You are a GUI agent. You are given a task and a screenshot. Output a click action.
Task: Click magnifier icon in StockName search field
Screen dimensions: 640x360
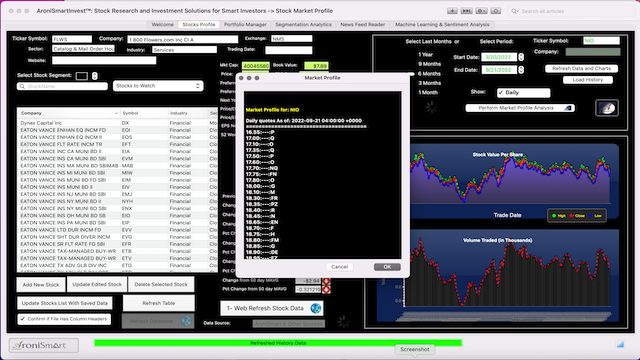tap(22, 87)
